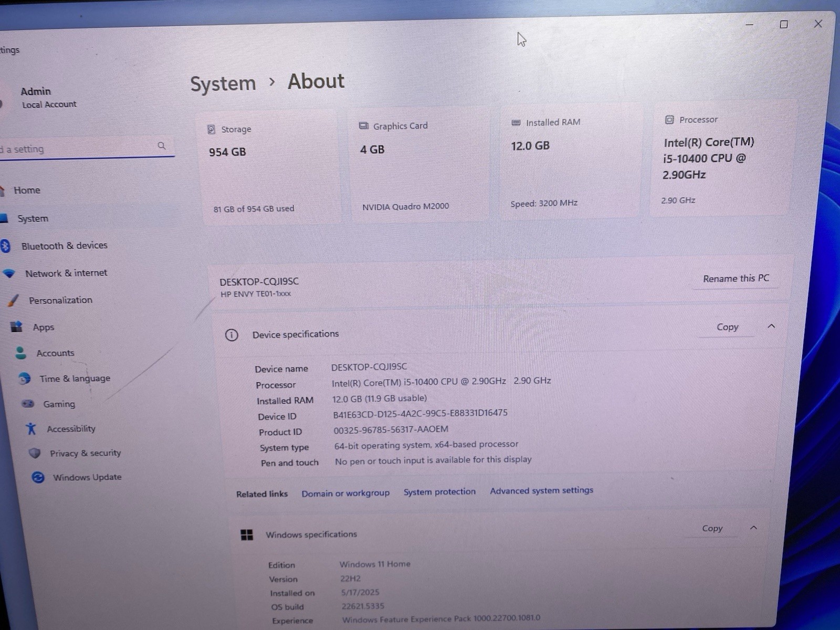The image size is (840, 630).
Task: Click the No pen or touch input text
Action: tap(433, 460)
